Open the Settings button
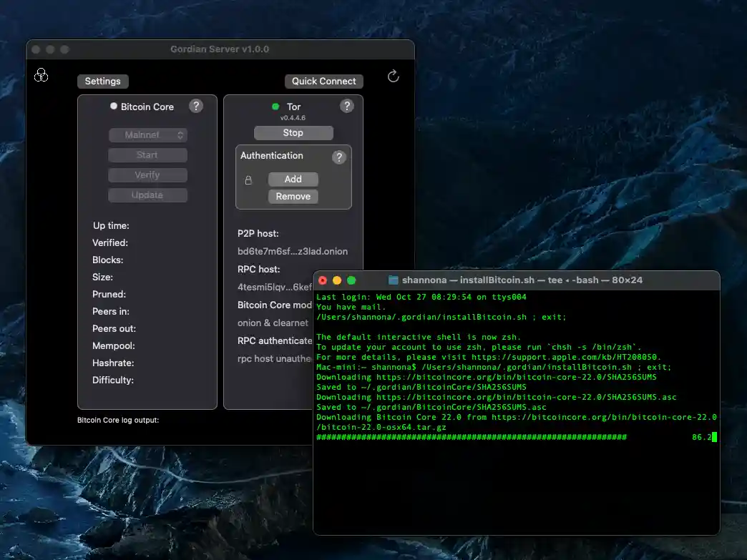747x560 pixels. (x=102, y=82)
